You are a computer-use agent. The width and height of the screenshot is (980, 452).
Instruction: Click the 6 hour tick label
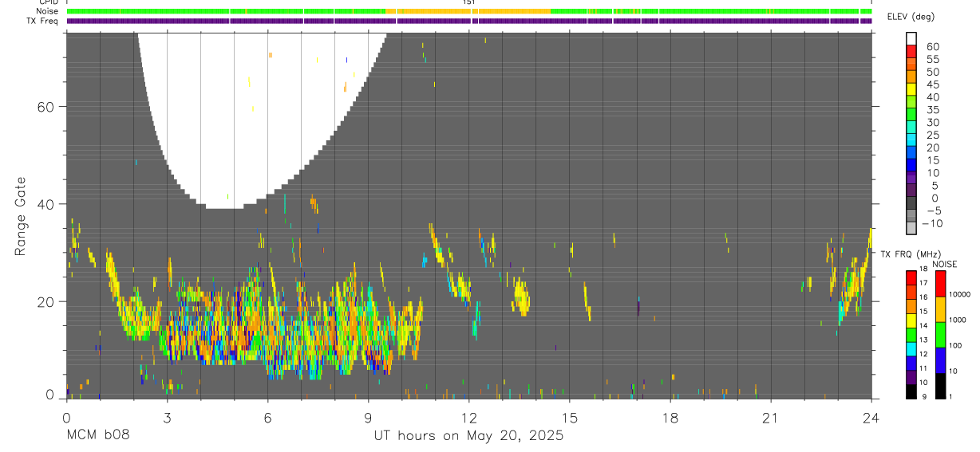(268, 418)
